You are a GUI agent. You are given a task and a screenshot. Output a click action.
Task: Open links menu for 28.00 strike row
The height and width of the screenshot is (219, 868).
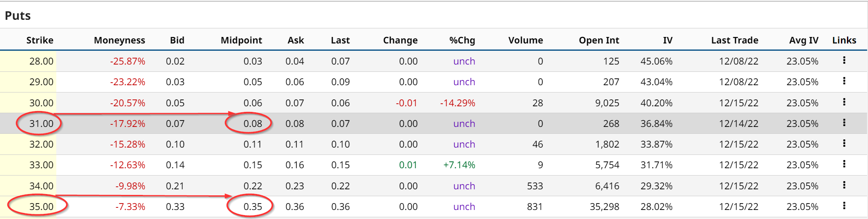click(x=844, y=61)
